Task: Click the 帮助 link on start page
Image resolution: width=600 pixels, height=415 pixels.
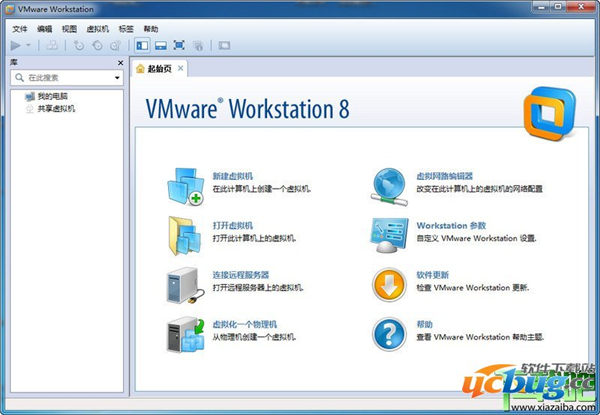Action: [424, 324]
